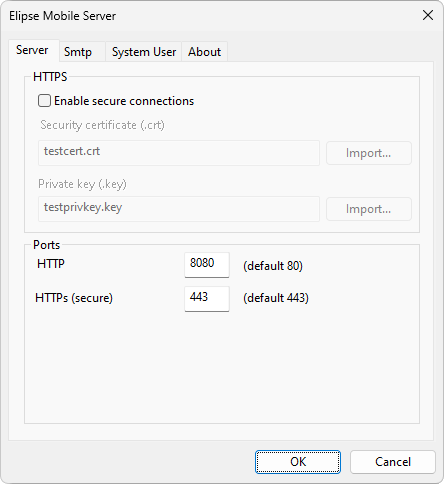This screenshot has width=444, height=484.
Task: Click the "(default 80)" text
Action: (273, 266)
